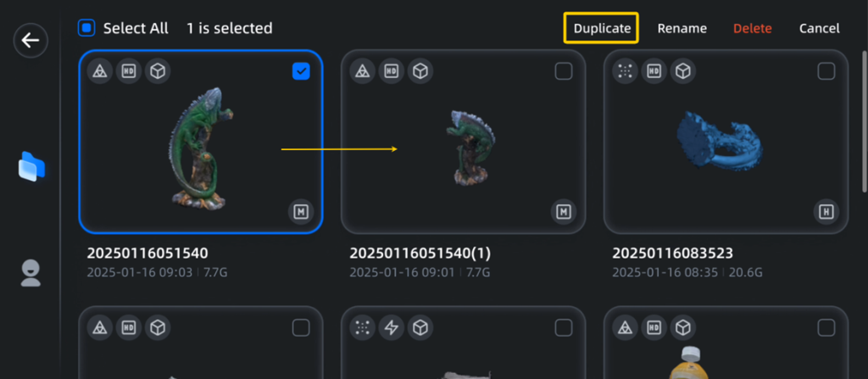
Task: Check the box for project 20250116051540(1)
Action: click(x=564, y=72)
